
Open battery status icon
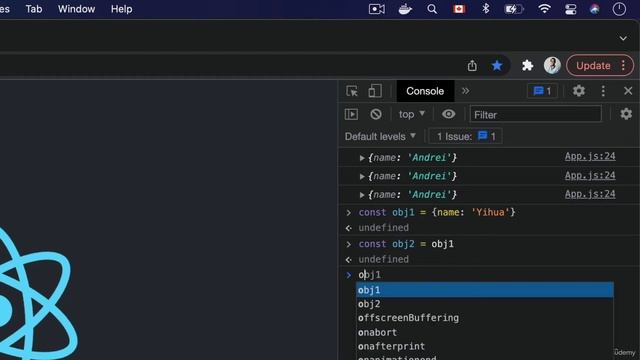click(x=513, y=9)
